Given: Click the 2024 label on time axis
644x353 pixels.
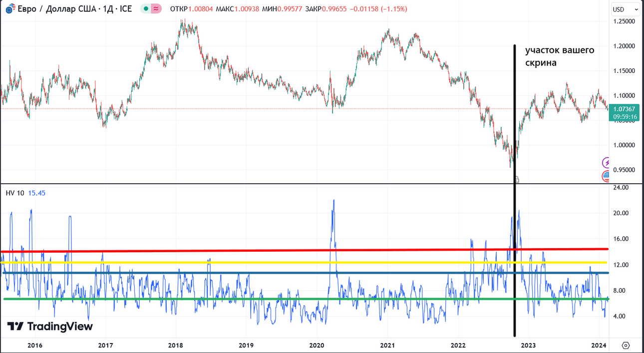Looking at the screenshot, I should [x=599, y=345].
